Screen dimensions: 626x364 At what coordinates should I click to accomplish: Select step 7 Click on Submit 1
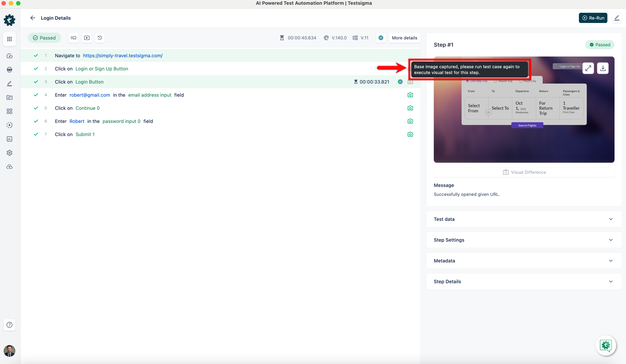pyautogui.click(x=85, y=134)
